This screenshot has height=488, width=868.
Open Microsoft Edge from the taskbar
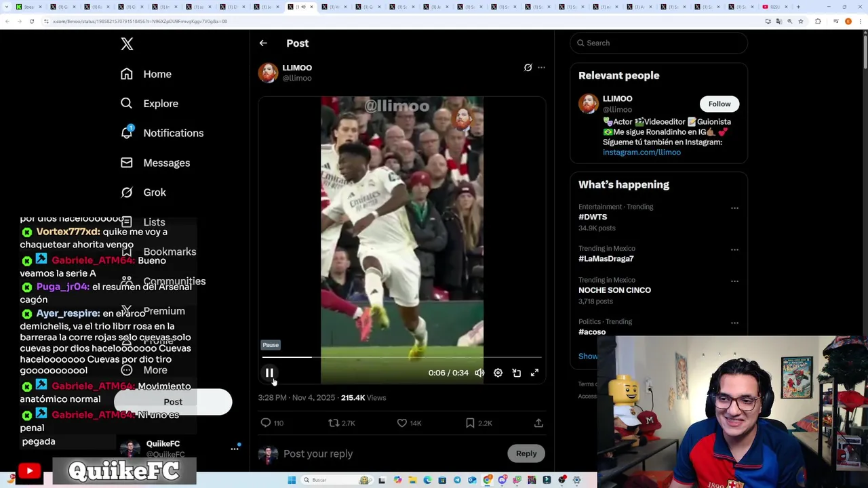[427, 480]
